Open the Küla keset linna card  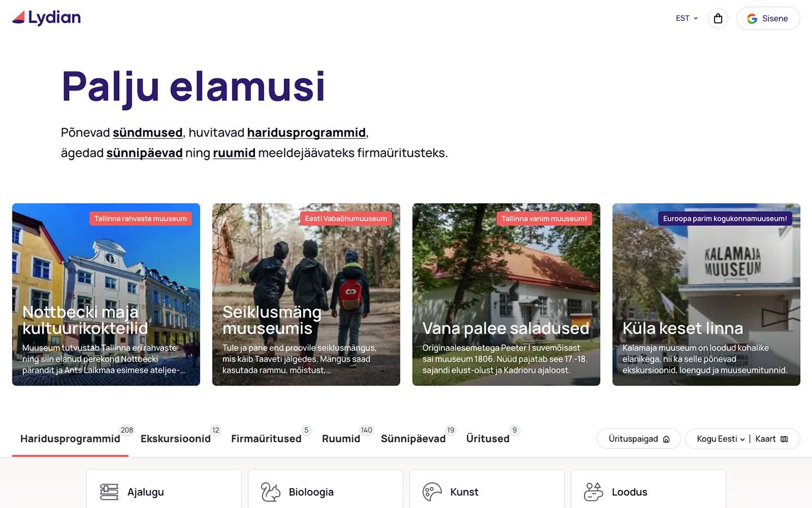706,295
